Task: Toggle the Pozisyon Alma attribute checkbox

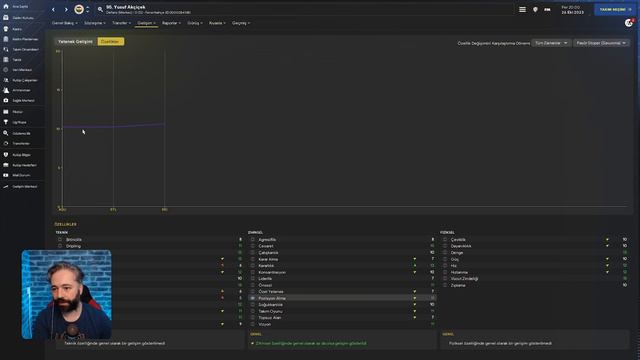Action: [x=253, y=298]
